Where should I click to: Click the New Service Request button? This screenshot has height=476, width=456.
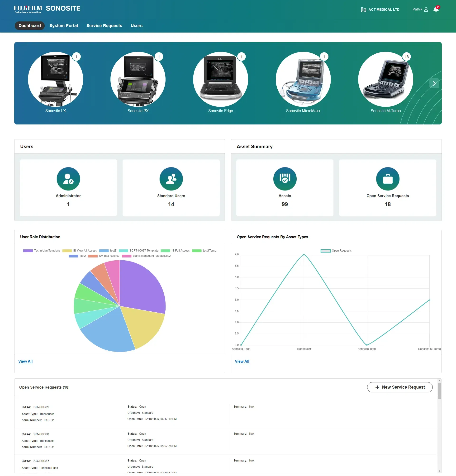(x=400, y=387)
